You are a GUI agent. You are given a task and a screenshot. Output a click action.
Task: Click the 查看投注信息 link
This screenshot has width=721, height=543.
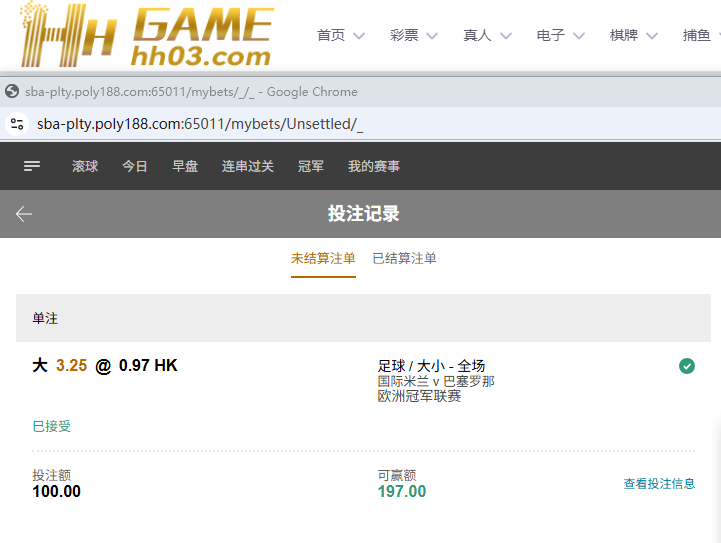coord(659,484)
